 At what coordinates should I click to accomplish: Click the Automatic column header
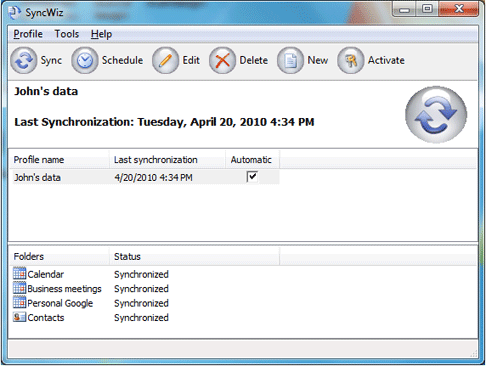pyautogui.click(x=252, y=160)
